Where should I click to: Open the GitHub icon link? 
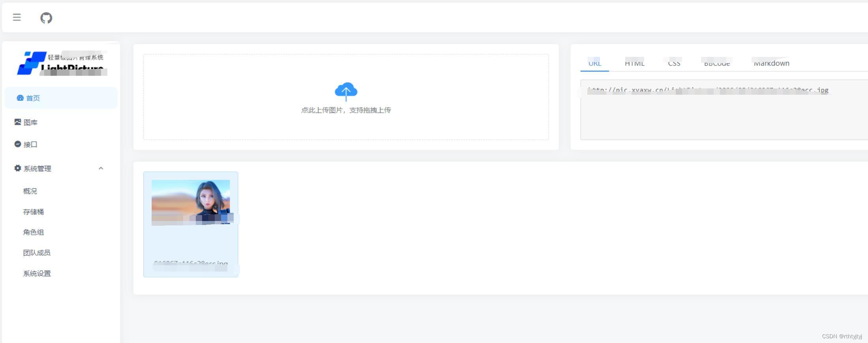pyautogui.click(x=46, y=18)
